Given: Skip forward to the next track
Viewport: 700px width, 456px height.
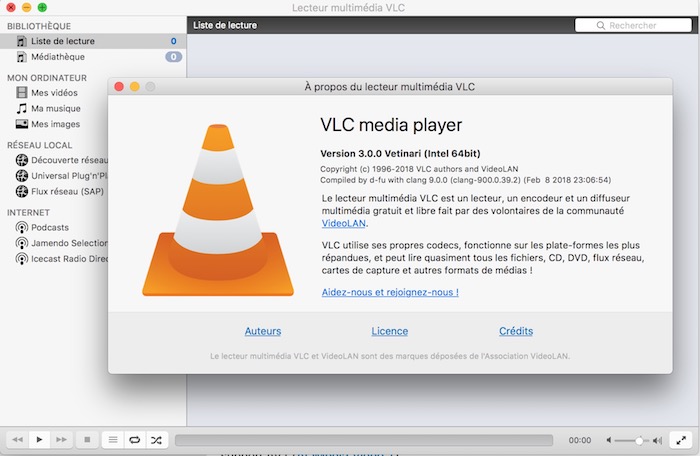Looking at the screenshot, I should coord(61,440).
